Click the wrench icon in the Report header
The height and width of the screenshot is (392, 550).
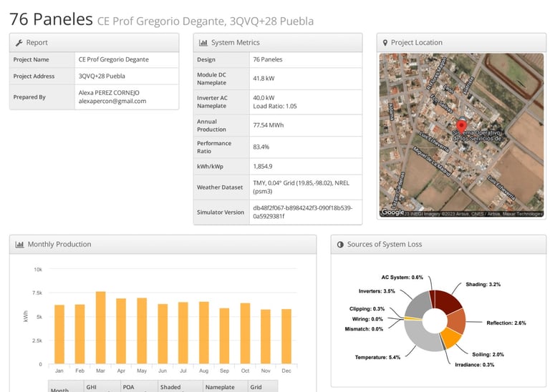[19, 43]
